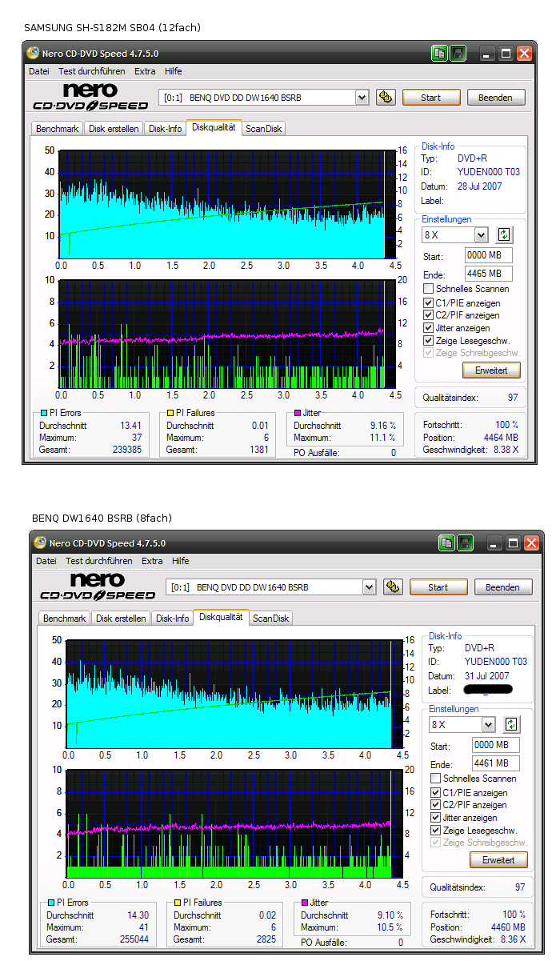Uncheck C1/PIE anzeigen in the bottom window

(436, 793)
